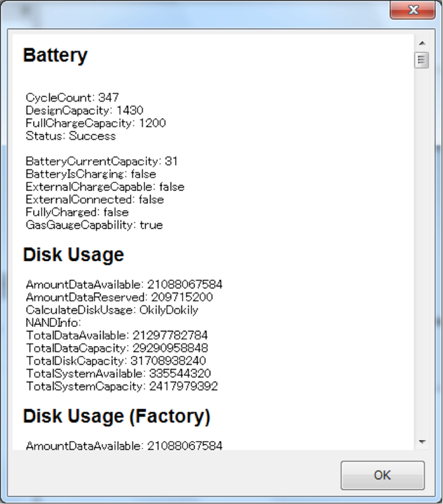Viewport: 443px width, 504px height.
Task: Click the scrollbar up arrow
Action: (x=421, y=44)
